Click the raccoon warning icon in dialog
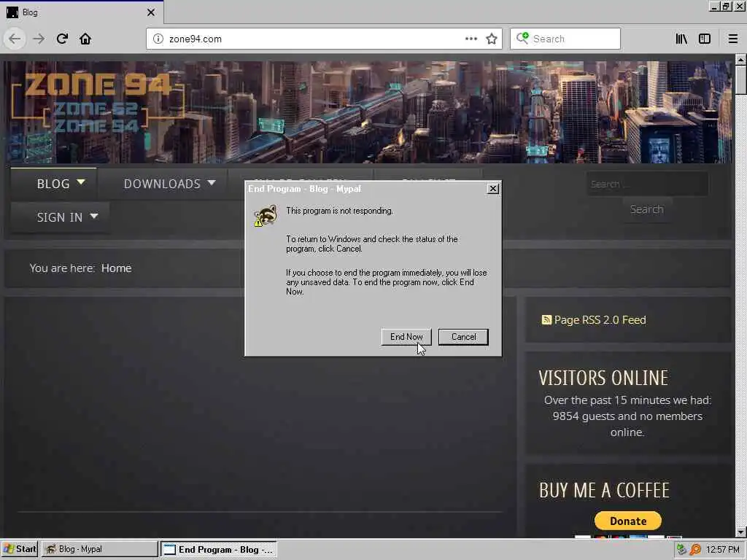 [266, 216]
